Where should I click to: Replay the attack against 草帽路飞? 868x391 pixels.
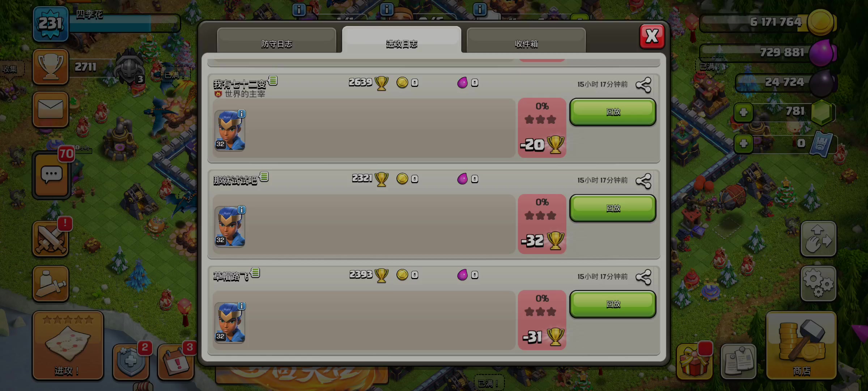pos(613,304)
